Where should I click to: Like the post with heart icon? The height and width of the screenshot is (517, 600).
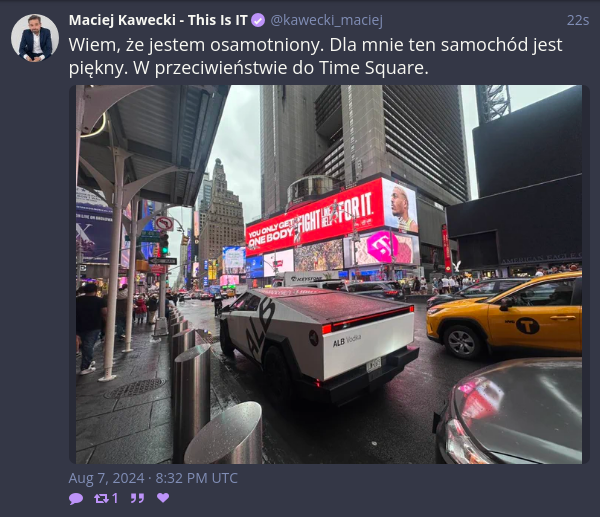click(163, 498)
